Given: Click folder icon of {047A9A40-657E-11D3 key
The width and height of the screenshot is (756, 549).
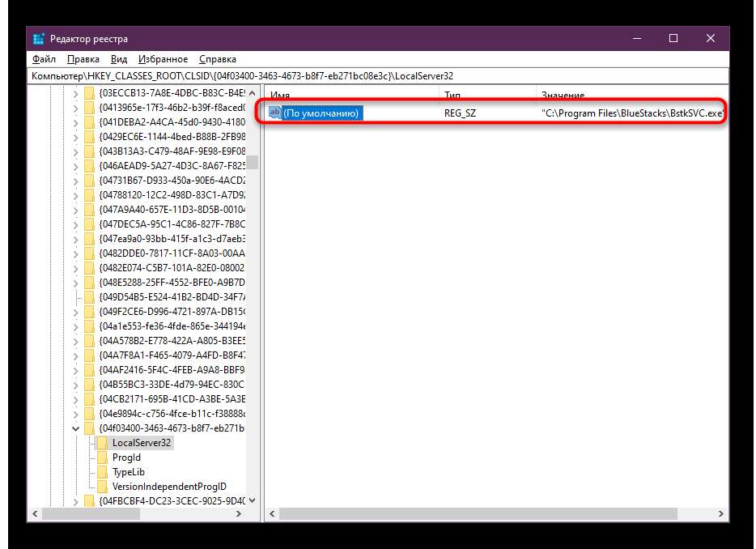Looking at the screenshot, I should tap(89, 210).
